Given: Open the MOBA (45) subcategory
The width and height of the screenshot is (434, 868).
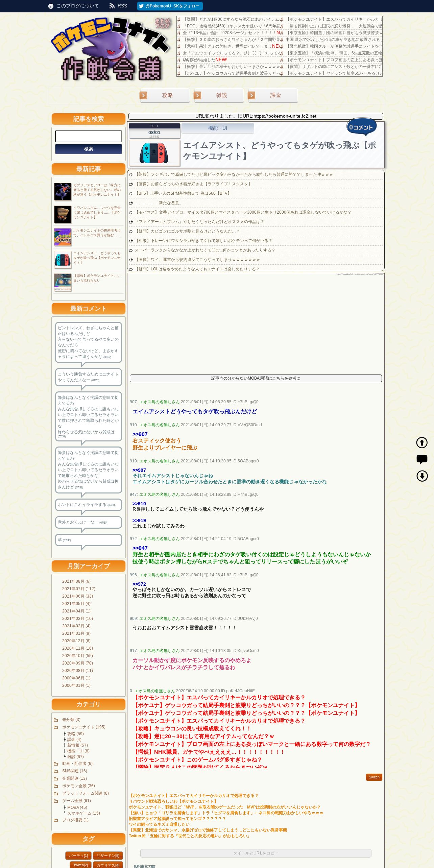Looking at the screenshot, I should [x=77, y=807].
